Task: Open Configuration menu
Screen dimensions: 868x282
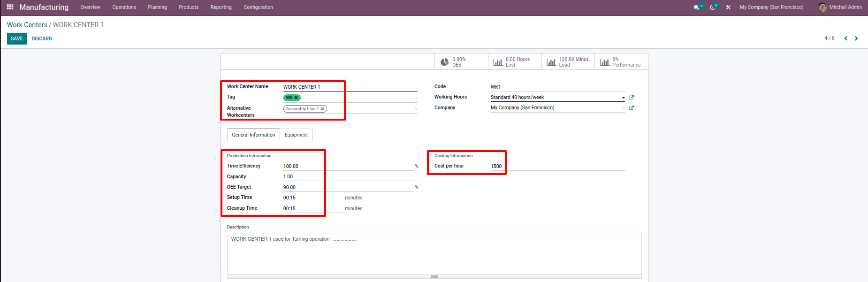Action: point(258,8)
